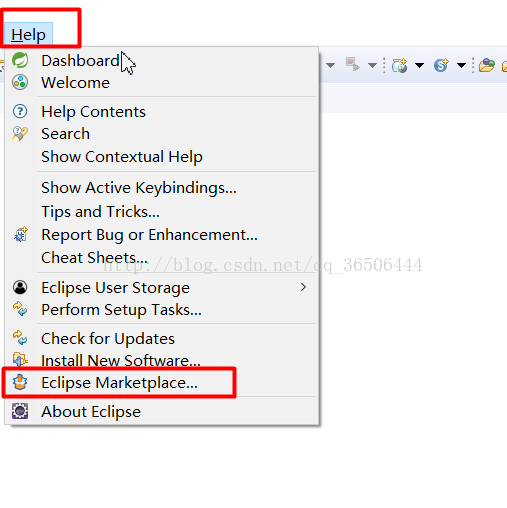Click the bug icon beside Report Bug or Enhancement
This screenshot has height=508, width=507.
21,234
